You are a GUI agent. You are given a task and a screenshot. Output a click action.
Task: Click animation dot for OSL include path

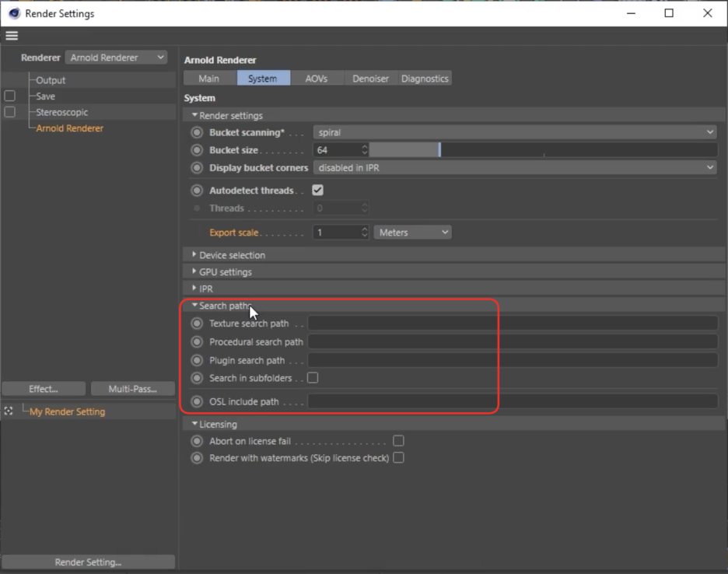coord(197,401)
